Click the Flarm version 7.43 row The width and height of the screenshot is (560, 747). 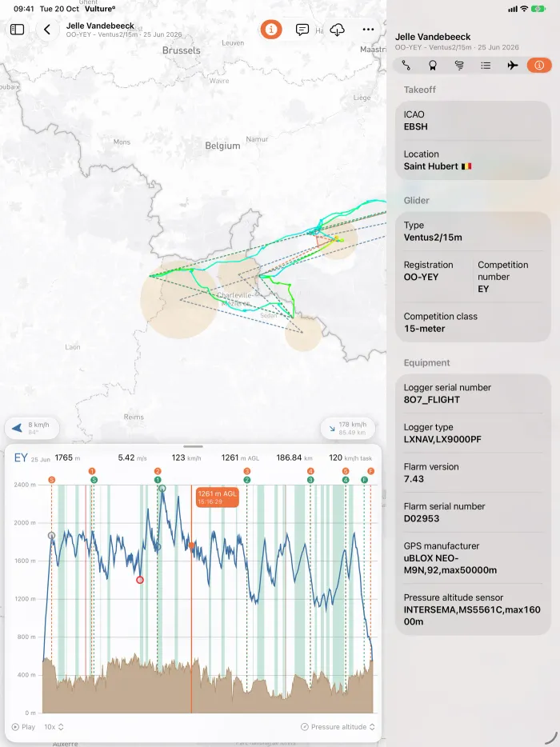(474, 473)
